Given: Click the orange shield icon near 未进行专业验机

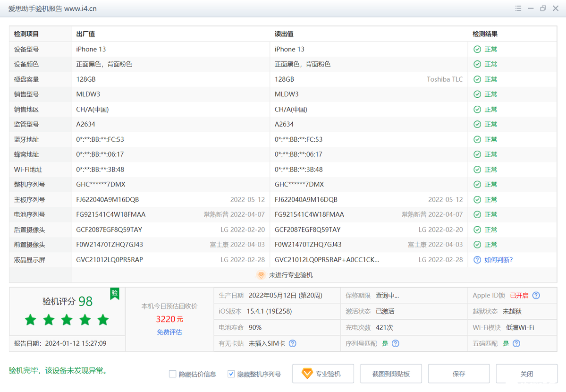Looking at the screenshot, I should click(261, 275).
